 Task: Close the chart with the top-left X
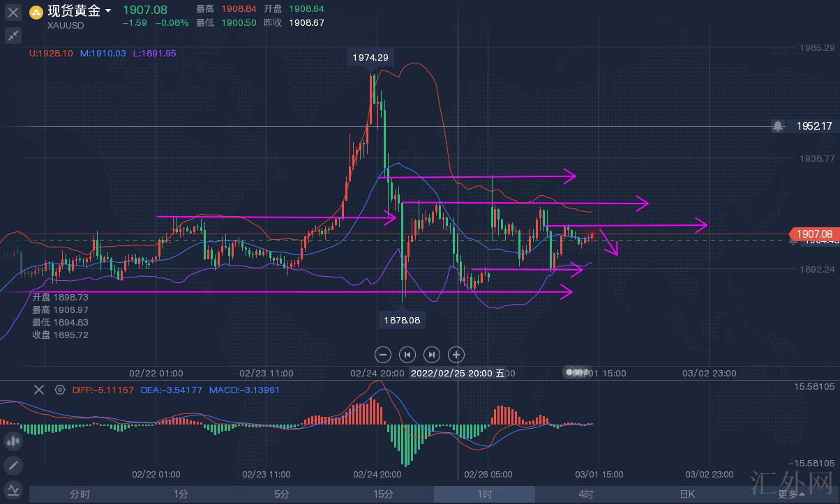[x=13, y=13]
